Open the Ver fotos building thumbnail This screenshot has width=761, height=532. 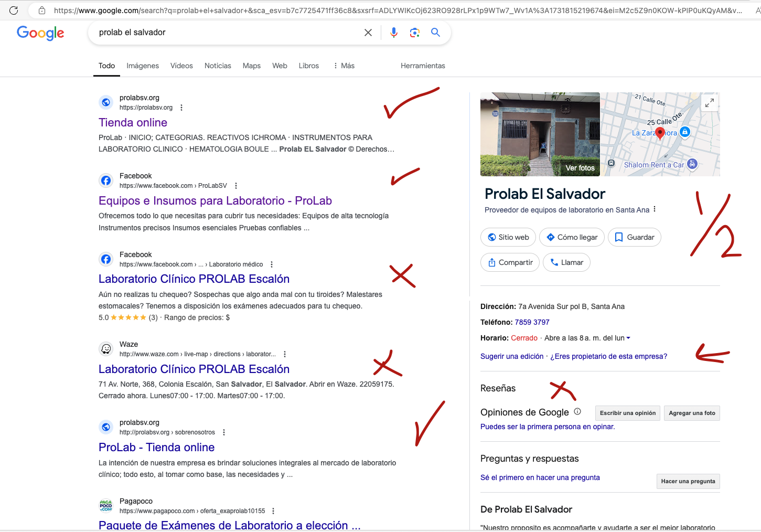point(540,134)
